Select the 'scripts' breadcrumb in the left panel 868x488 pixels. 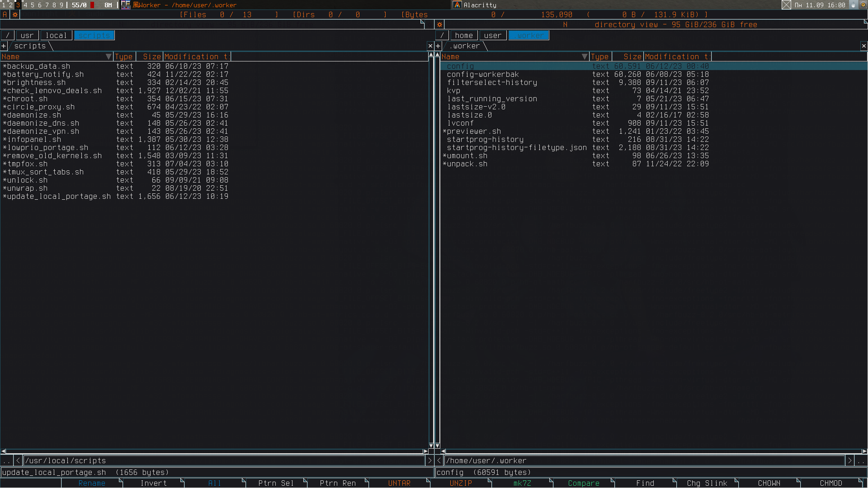click(94, 35)
